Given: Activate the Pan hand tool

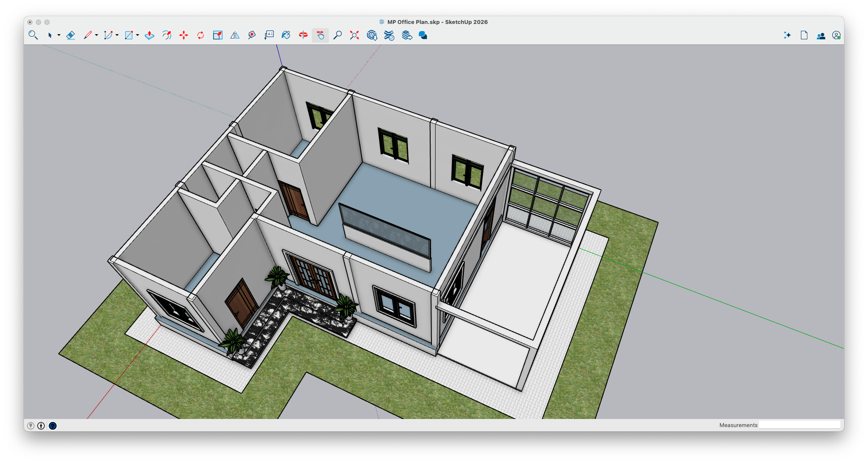Looking at the screenshot, I should click(320, 35).
